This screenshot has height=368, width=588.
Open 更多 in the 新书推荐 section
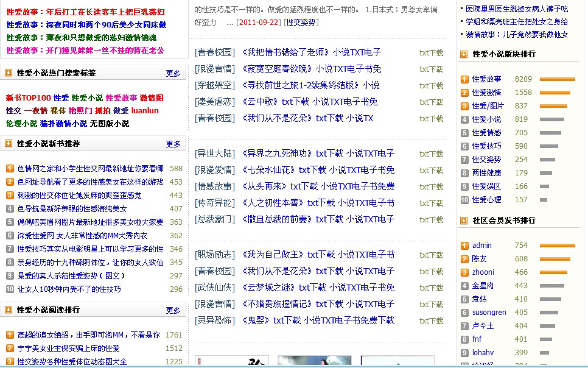(173, 144)
